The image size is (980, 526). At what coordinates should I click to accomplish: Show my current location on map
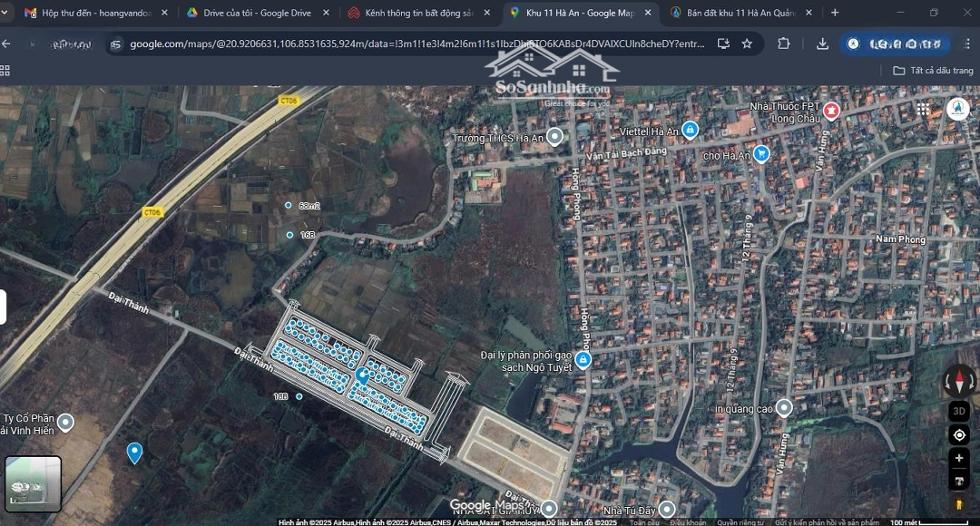tap(959, 435)
